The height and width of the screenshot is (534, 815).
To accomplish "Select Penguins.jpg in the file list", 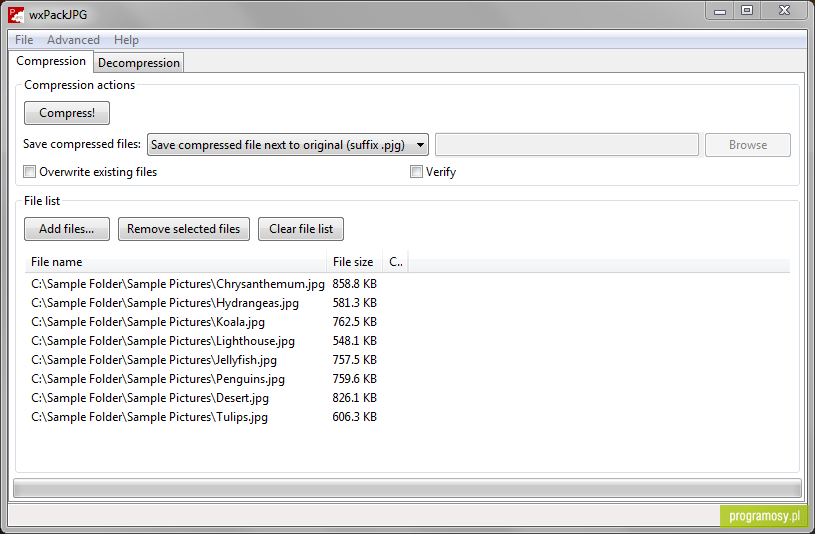I will coord(158,379).
